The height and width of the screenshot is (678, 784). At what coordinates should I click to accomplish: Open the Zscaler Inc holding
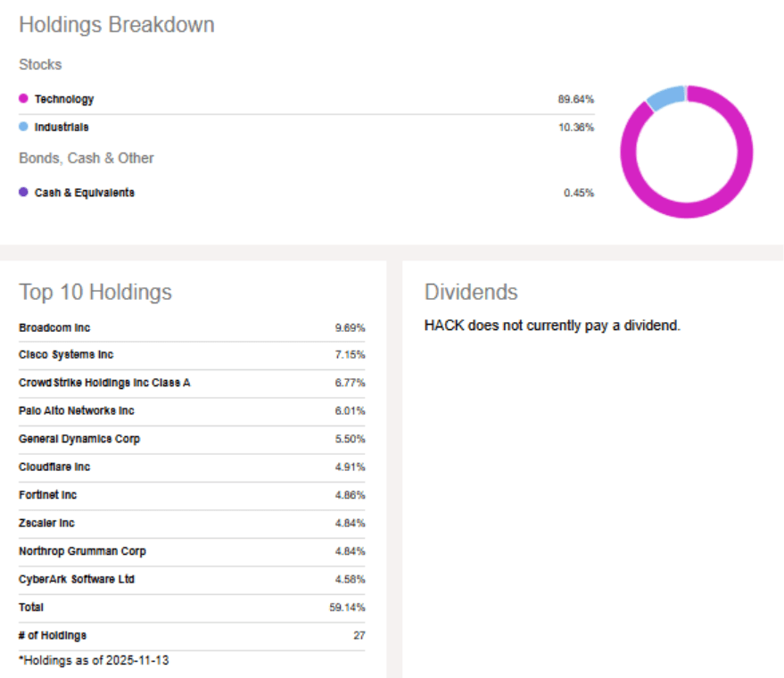46,523
